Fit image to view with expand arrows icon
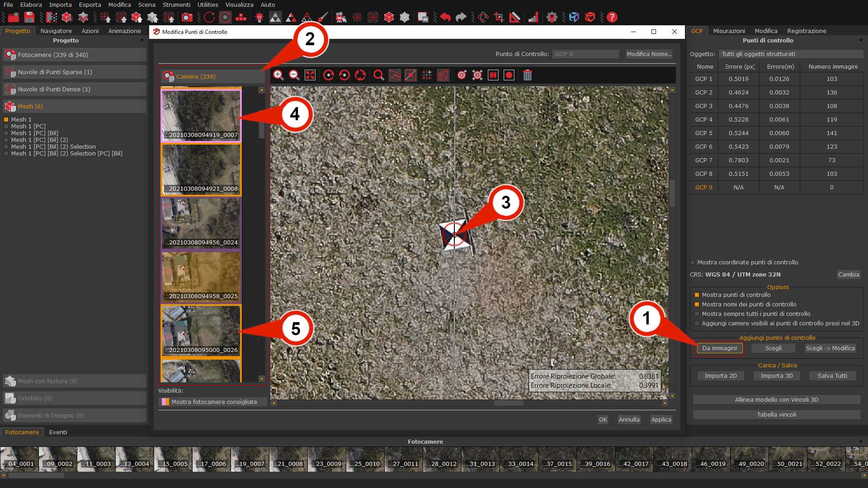The width and height of the screenshot is (868, 488). (x=310, y=75)
